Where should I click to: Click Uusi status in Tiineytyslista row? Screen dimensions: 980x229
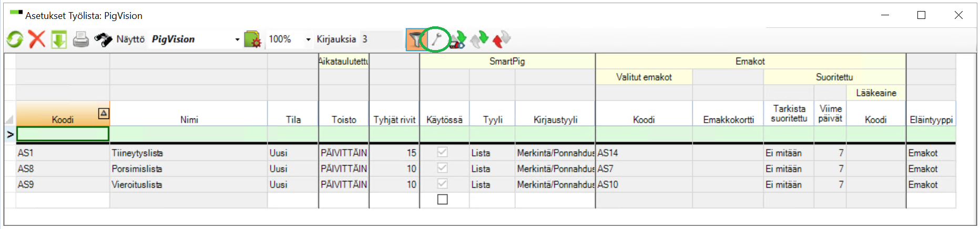click(x=293, y=153)
